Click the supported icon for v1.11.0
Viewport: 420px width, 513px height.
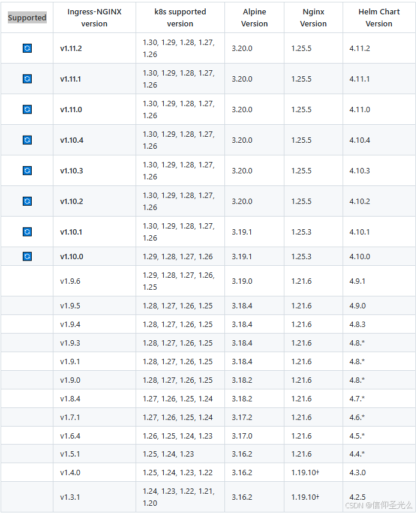click(27, 110)
